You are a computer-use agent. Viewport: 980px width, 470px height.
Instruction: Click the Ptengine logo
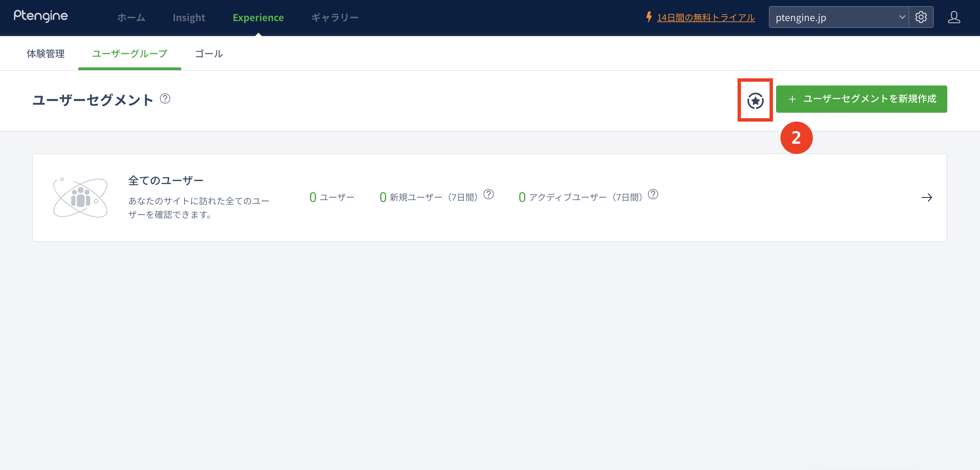coord(41,16)
